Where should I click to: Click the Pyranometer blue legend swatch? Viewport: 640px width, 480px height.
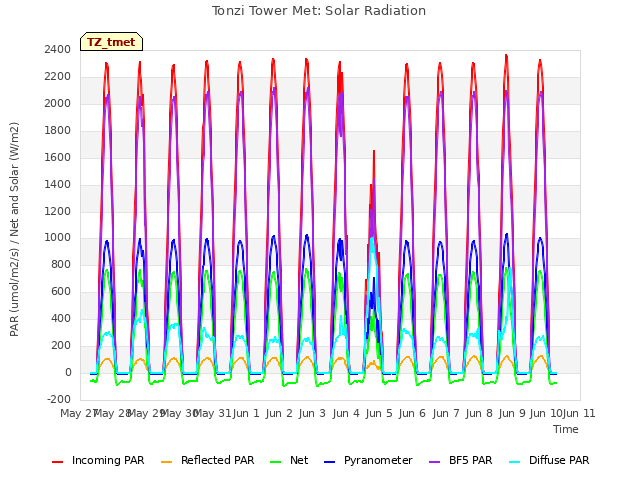329,462
